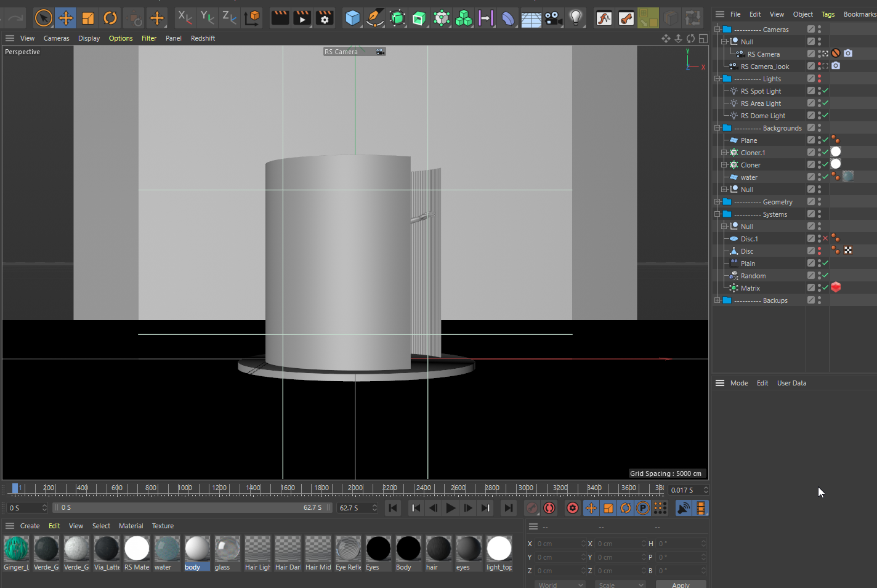The height and width of the screenshot is (588, 877).
Task: Click the Cube primitive icon
Action: [x=352, y=18]
